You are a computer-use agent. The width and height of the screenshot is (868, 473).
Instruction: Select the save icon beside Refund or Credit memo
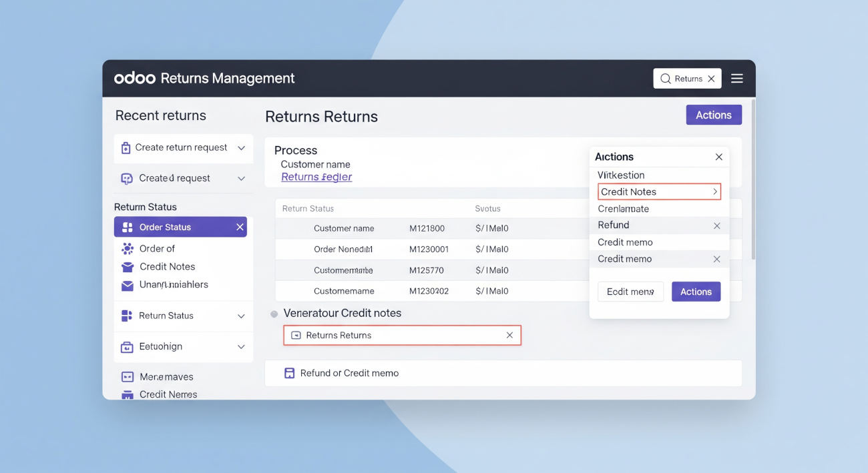point(289,372)
